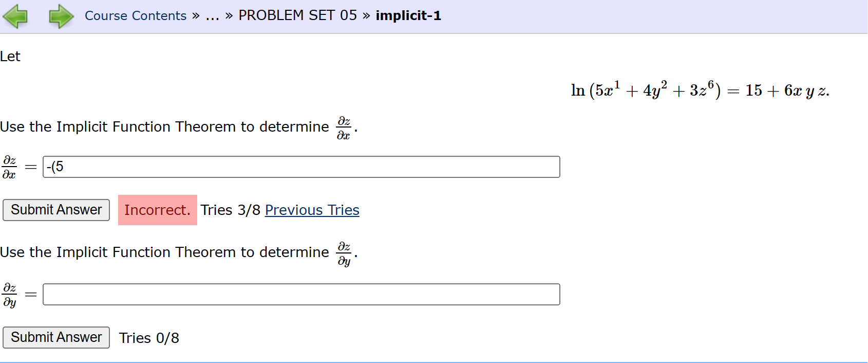
Task: Open the Course Contents breadcrumb link
Action: pos(135,15)
